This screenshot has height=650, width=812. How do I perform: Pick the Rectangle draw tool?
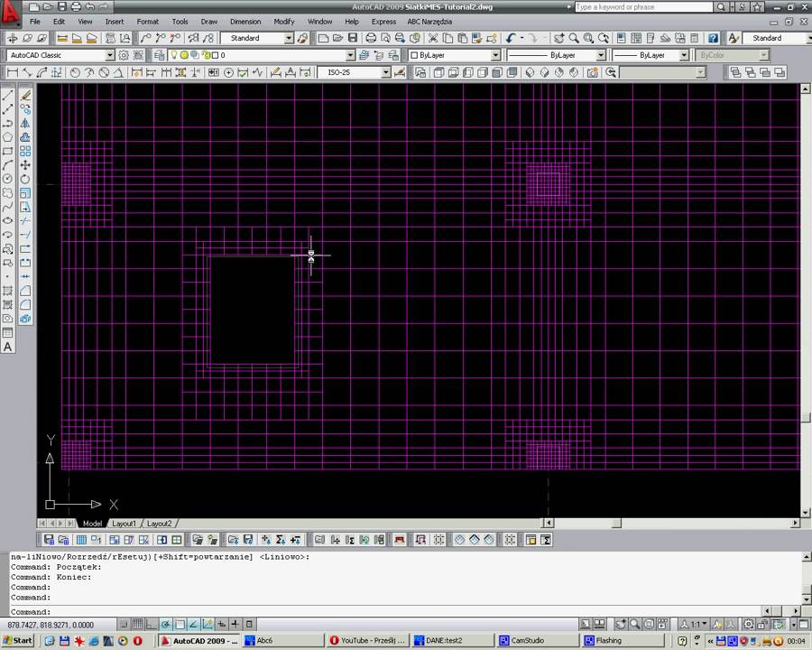[x=8, y=152]
